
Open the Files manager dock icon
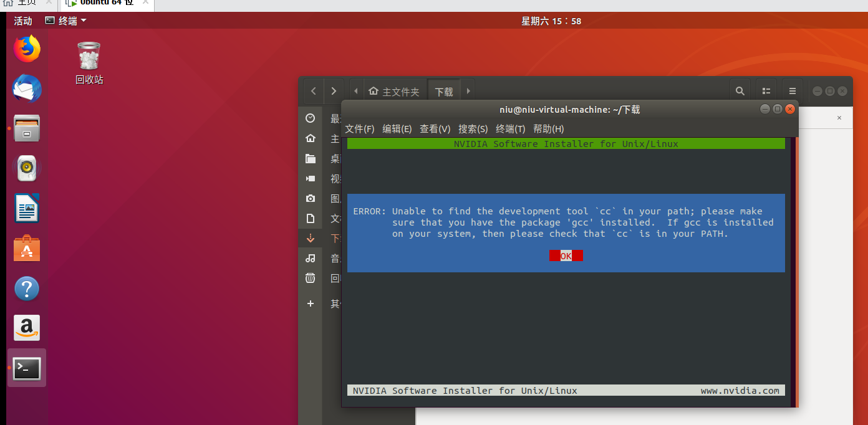coord(27,128)
